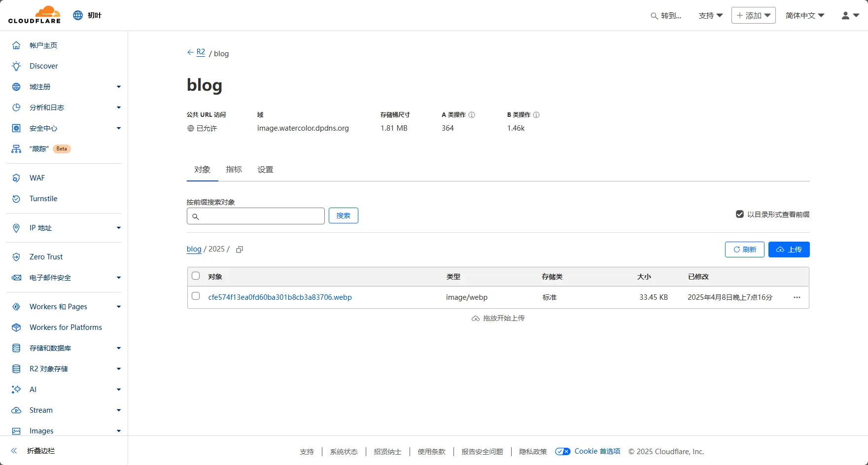Click the Cloudflare logo

35,15
